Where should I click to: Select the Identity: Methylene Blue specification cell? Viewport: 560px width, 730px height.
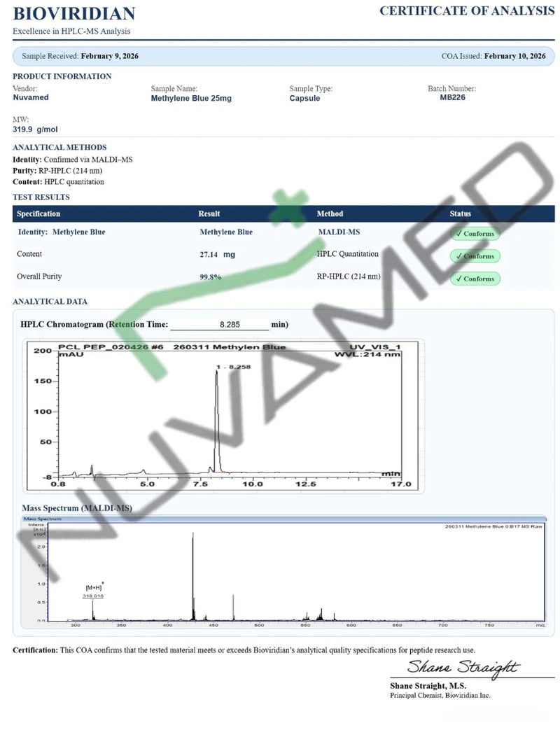tap(62, 232)
